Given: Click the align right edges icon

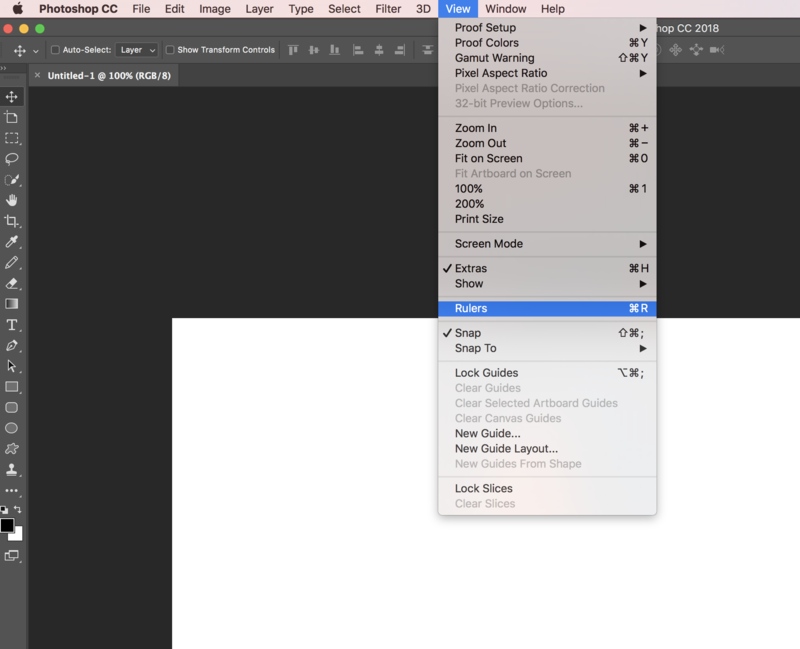Looking at the screenshot, I should click(400, 50).
